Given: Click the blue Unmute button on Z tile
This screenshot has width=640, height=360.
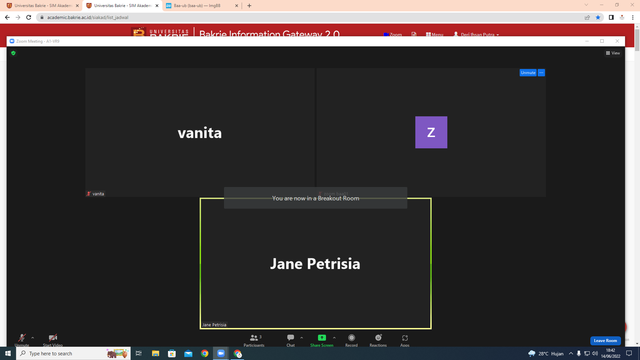Looking at the screenshot, I should (x=528, y=73).
